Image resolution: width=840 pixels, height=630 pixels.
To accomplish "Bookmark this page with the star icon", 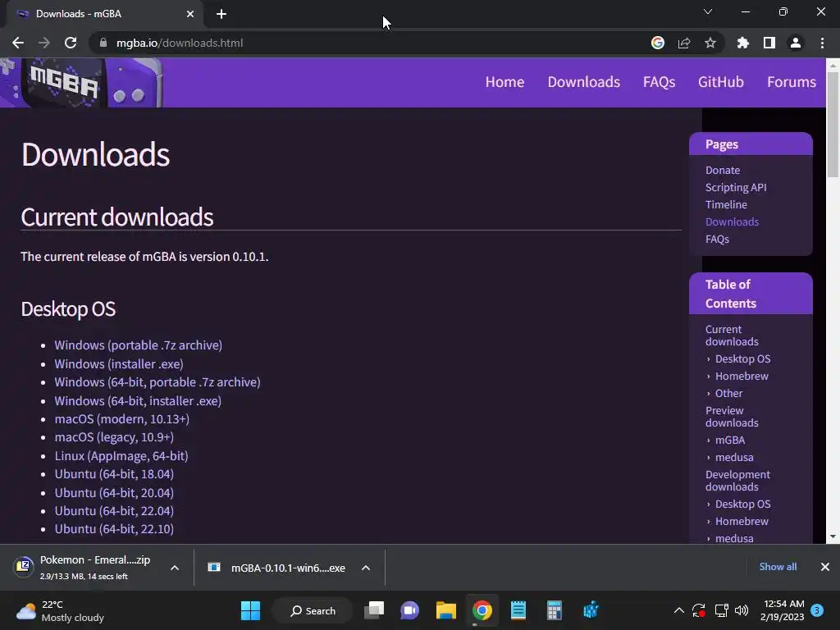I will (x=710, y=43).
